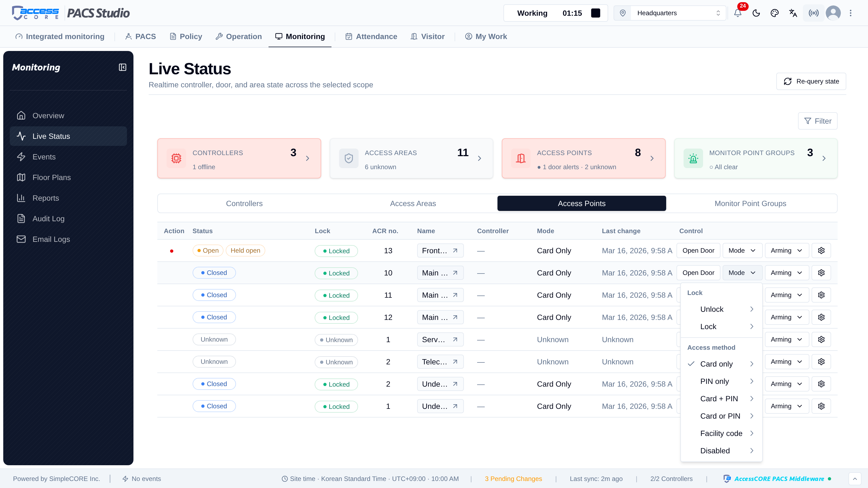Open settings gear for ACR 13 row

point(821,251)
